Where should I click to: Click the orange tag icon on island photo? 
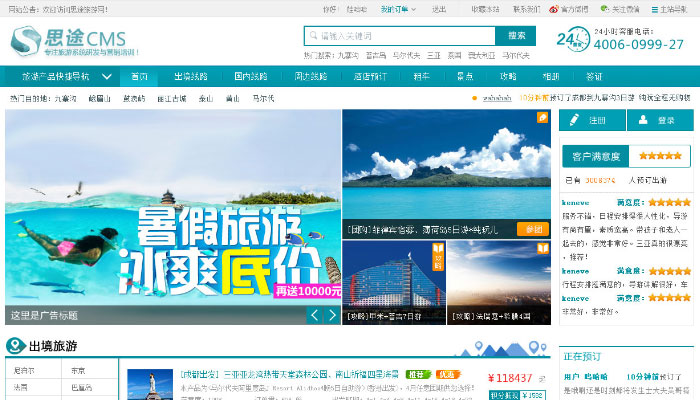(542, 118)
